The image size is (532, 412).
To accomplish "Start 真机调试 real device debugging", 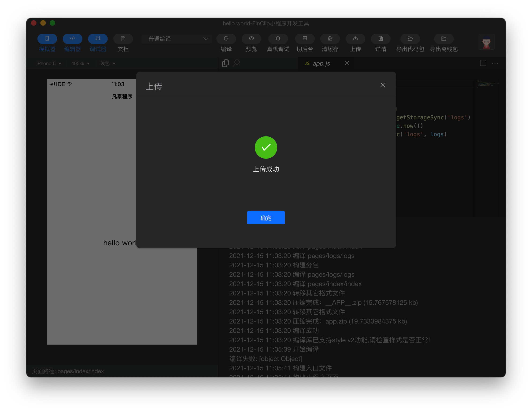I will pyautogui.click(x=278, y=39).
